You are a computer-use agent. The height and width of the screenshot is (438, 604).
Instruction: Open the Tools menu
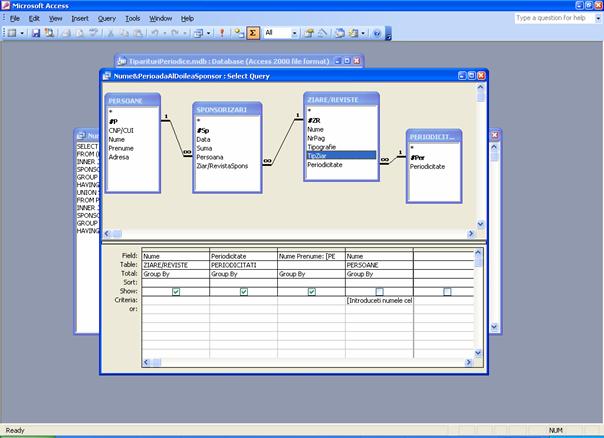[133, 18]
